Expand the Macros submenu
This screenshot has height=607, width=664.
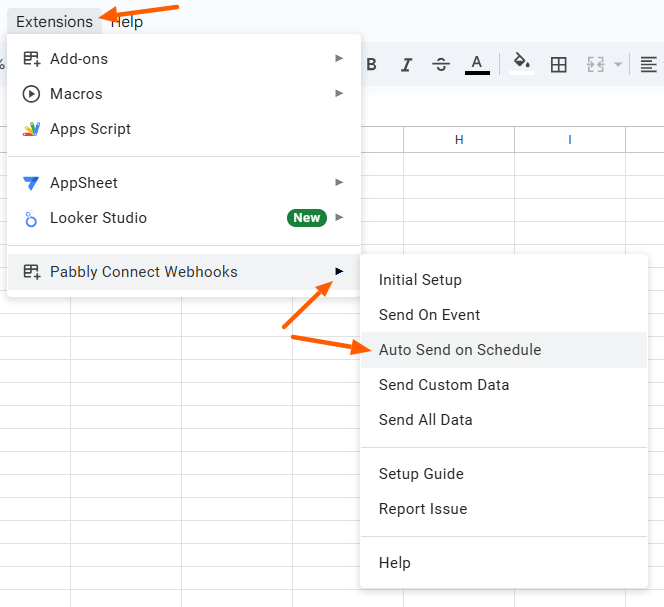point(184,94)
